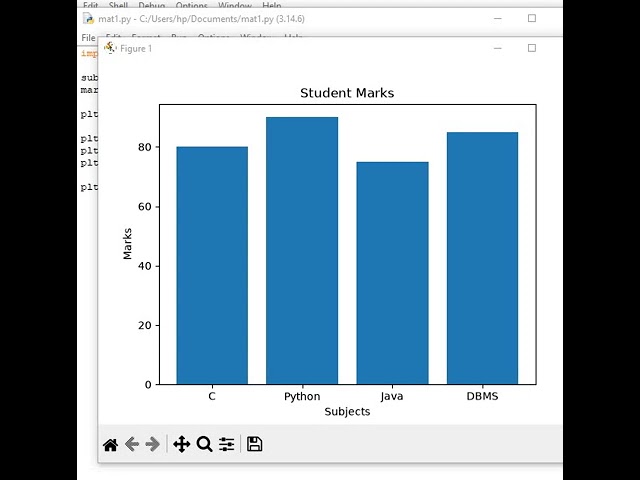Click the blue bar for DBMS
The image size is (640, 480).
point(482,258)
